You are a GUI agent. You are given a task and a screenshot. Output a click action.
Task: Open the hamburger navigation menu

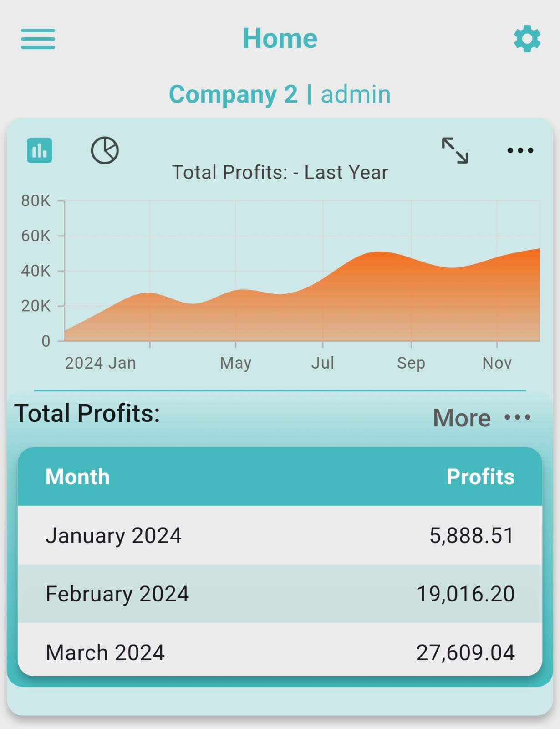(x=38, y=39)
